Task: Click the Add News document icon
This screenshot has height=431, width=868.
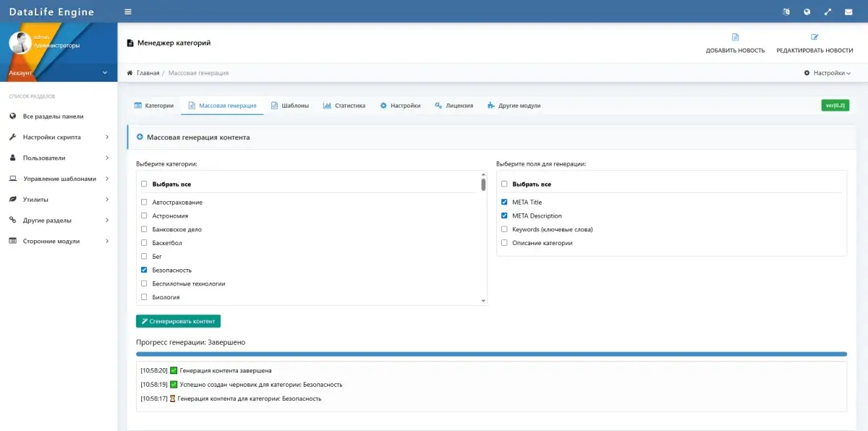Action: 735,38
